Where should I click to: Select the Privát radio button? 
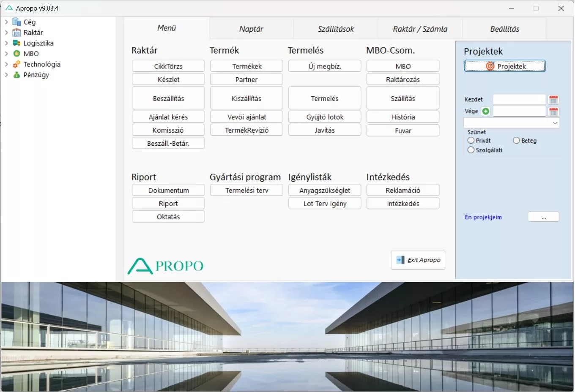pyautogui.click(x=471, y=141)
